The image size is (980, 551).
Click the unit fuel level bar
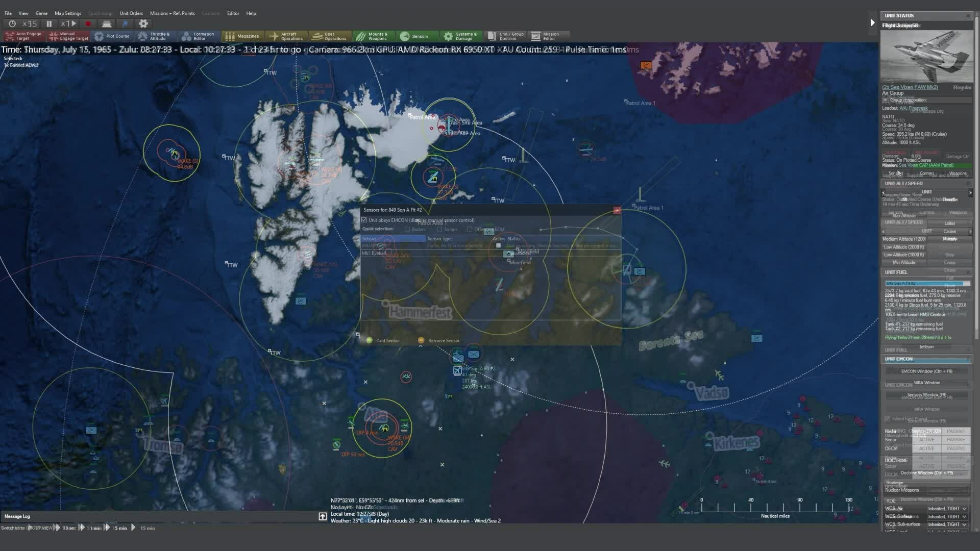point(927,283)
